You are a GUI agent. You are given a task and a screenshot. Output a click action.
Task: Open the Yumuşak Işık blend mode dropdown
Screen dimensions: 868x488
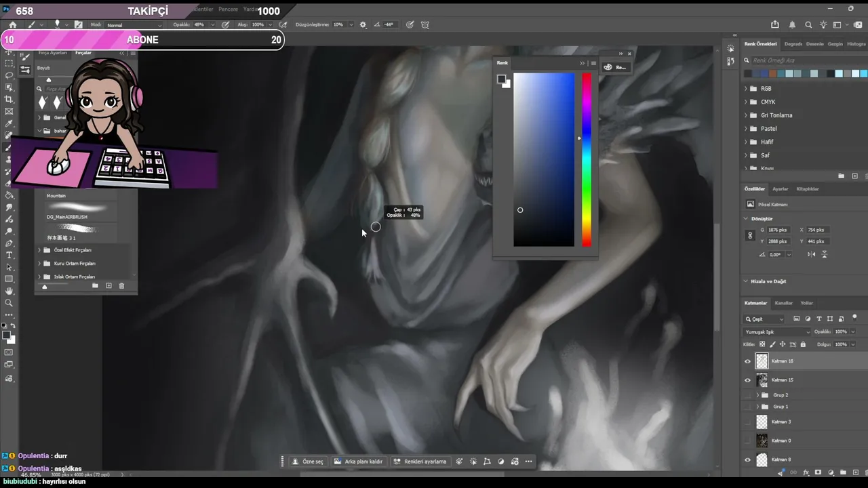(x=777, y=332)
